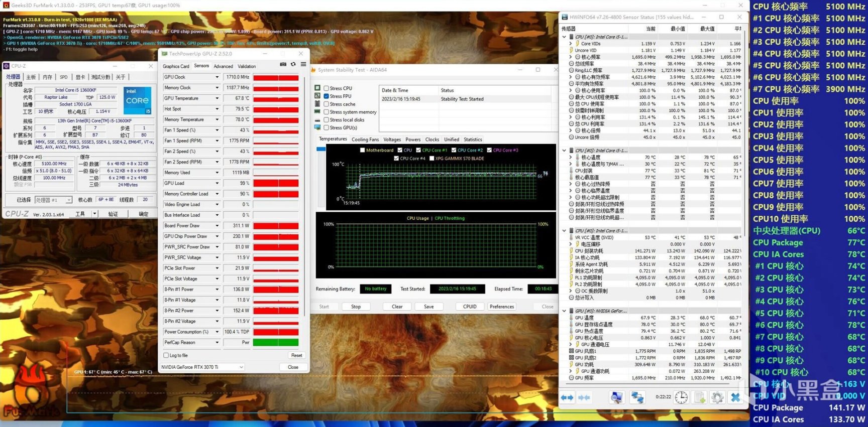Click the GPU-Z refresh icon
The height and width of the screenshot is (427, 868).
point(293,65)
